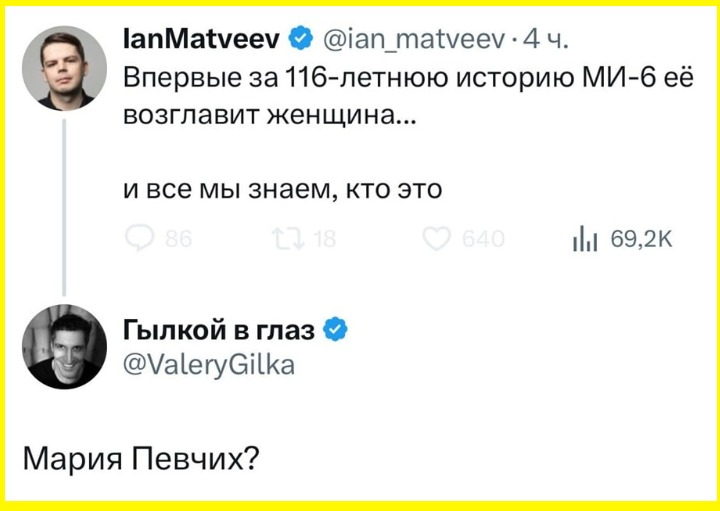The image size is (720, 511).
Task: Click the @ian_matveev handle
Action: pyautogui.click(x=415, y=43)
